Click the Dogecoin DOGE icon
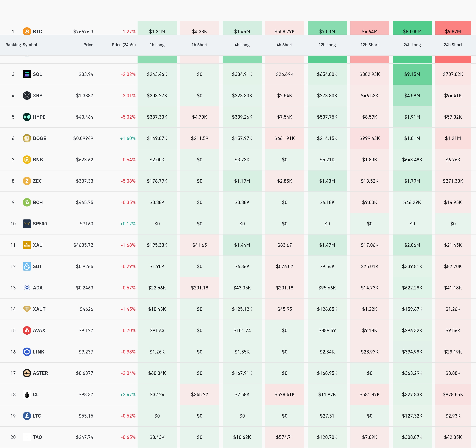The height and width of the screenshot is (448, 476). (x=27, y=138)
